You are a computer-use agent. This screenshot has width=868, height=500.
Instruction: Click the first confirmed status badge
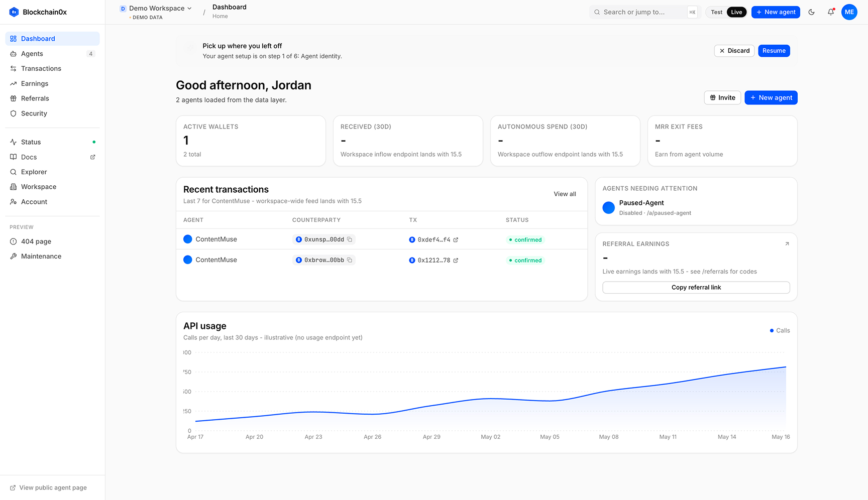525,240
